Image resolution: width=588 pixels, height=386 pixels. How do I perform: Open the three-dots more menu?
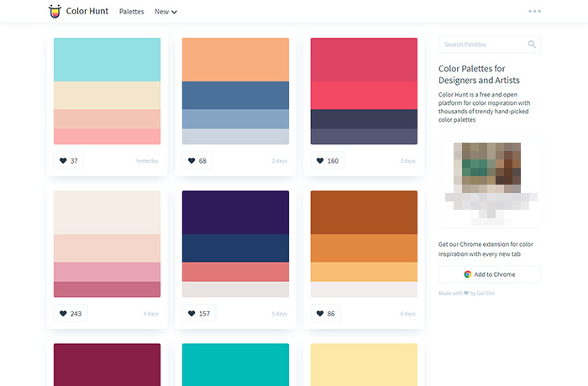click(534, 11)
